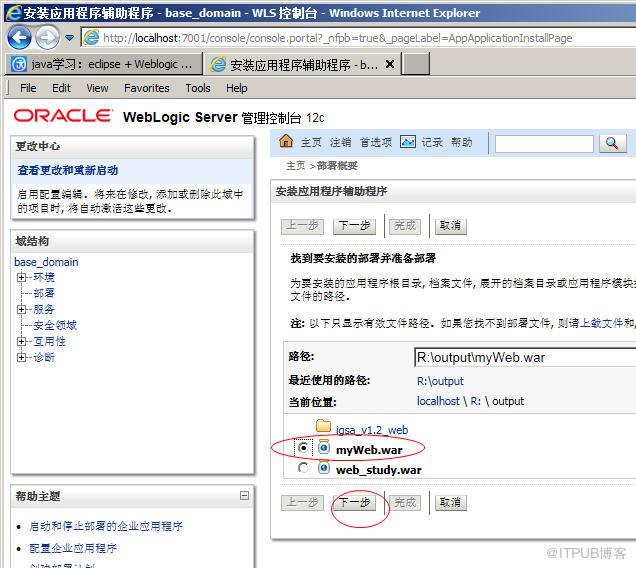Expand the 诊断 tree node
The image size is (636, 568).
coord(21,357)
